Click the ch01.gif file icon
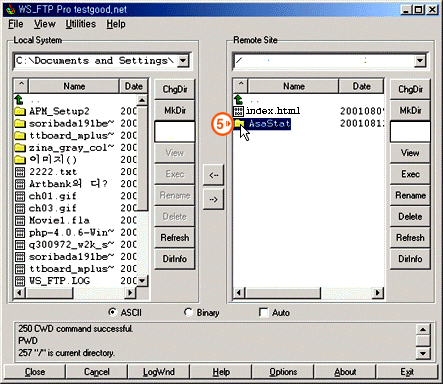Screen dimensions: 443x384 click(20, 196)
